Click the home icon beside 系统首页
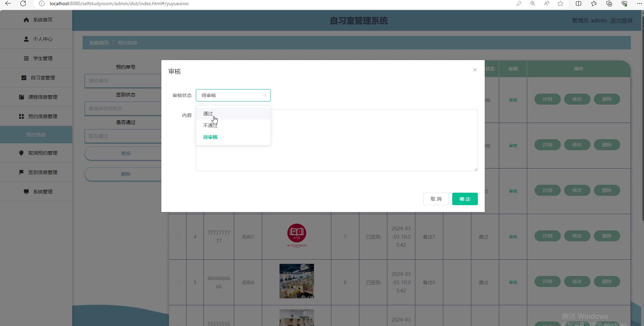 click(26, 20)
